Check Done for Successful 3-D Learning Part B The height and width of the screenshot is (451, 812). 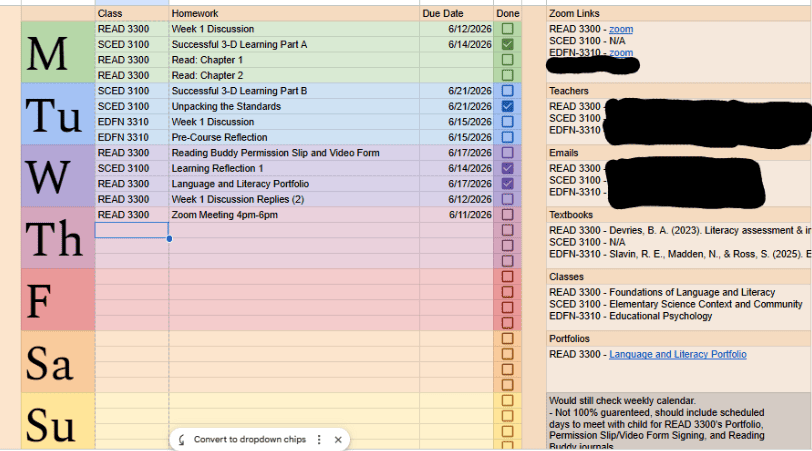point(508,91)
